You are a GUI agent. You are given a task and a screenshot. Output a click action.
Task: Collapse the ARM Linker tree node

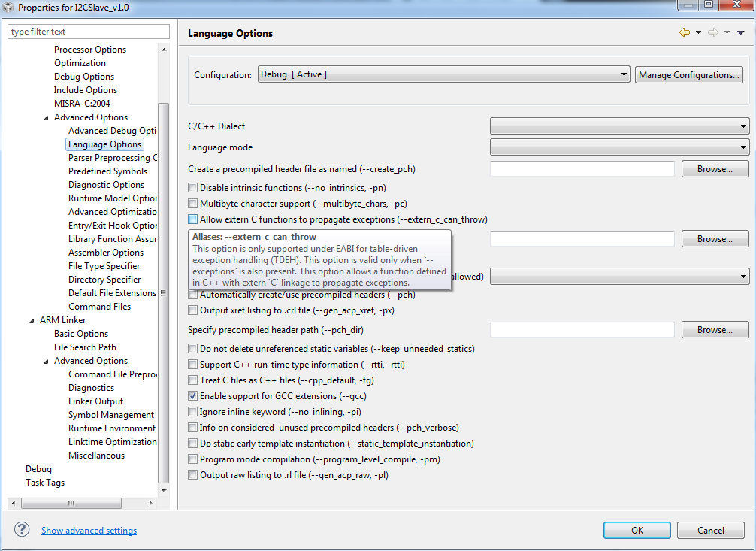tap(32, 320)
